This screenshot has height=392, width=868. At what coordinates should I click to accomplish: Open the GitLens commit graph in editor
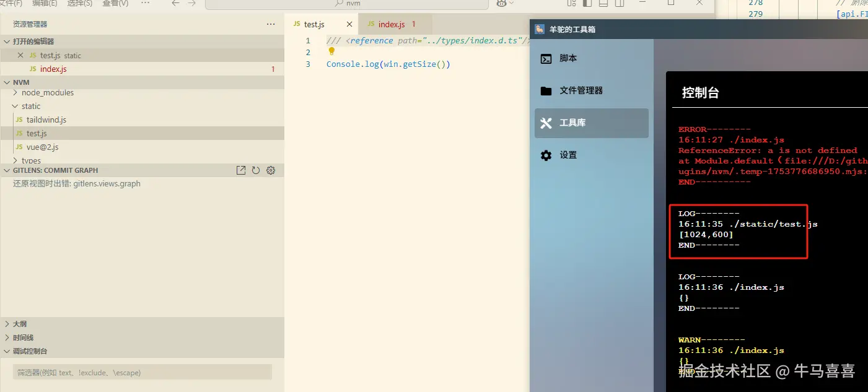(241, 170)
